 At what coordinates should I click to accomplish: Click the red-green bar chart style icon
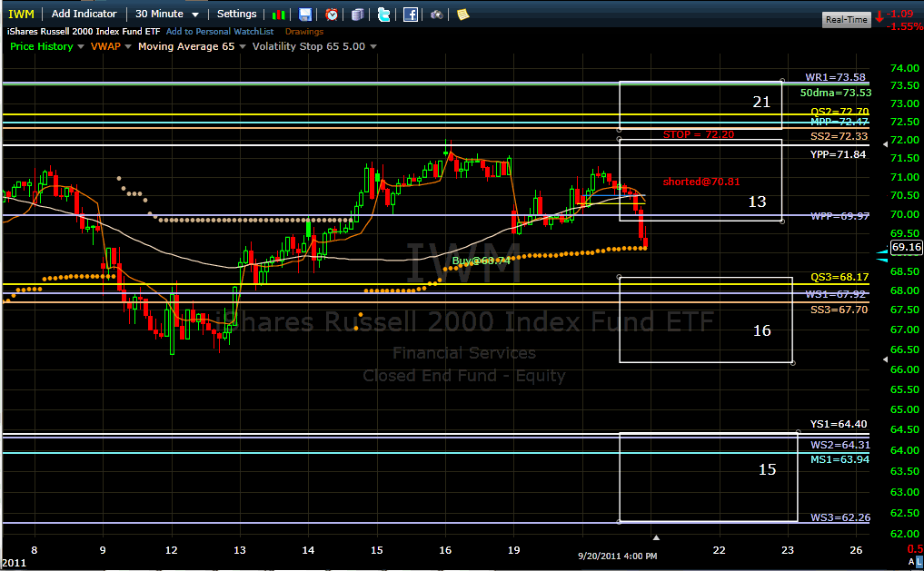[x=279, y=15]
